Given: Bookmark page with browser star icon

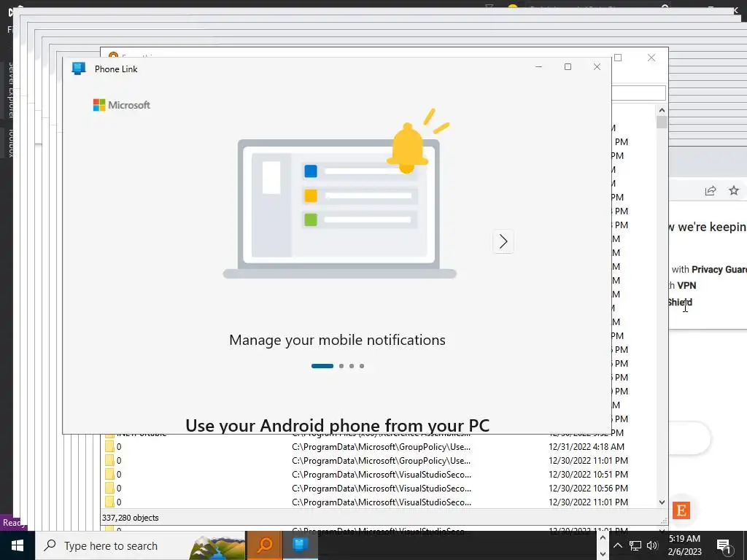Looking at the screenshot, I should point(734,190).
